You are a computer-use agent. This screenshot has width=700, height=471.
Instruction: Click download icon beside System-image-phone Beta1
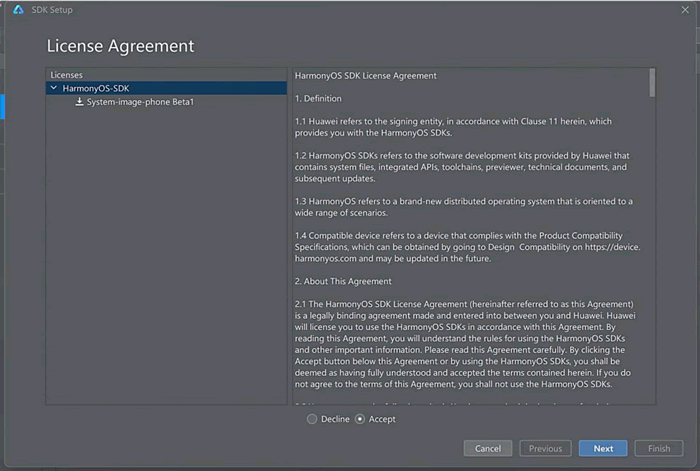pos(79,102)
